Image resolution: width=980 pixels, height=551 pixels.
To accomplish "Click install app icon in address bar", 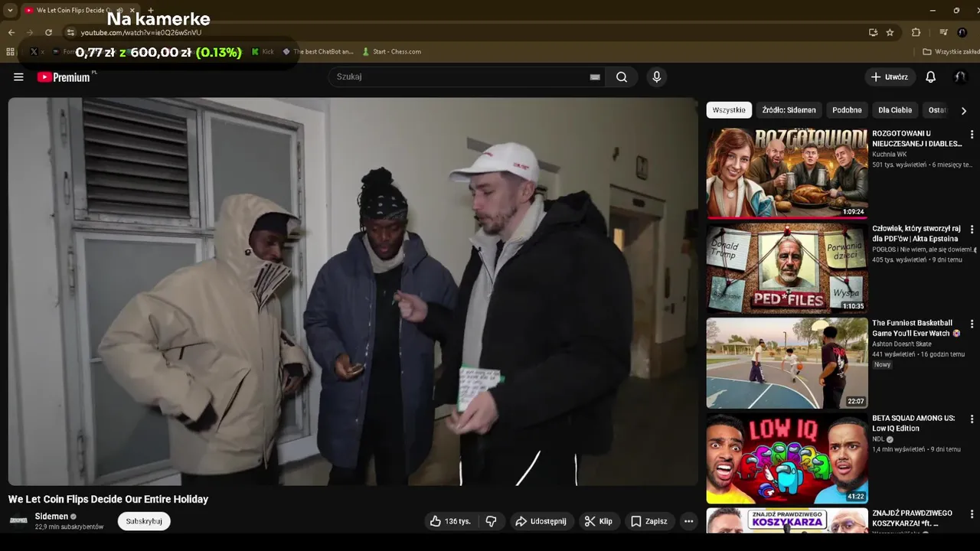I will [x=873, y=32].
